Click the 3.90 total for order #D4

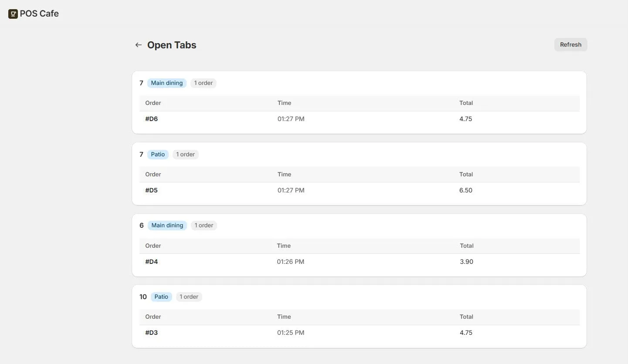(x=467, y=262)
